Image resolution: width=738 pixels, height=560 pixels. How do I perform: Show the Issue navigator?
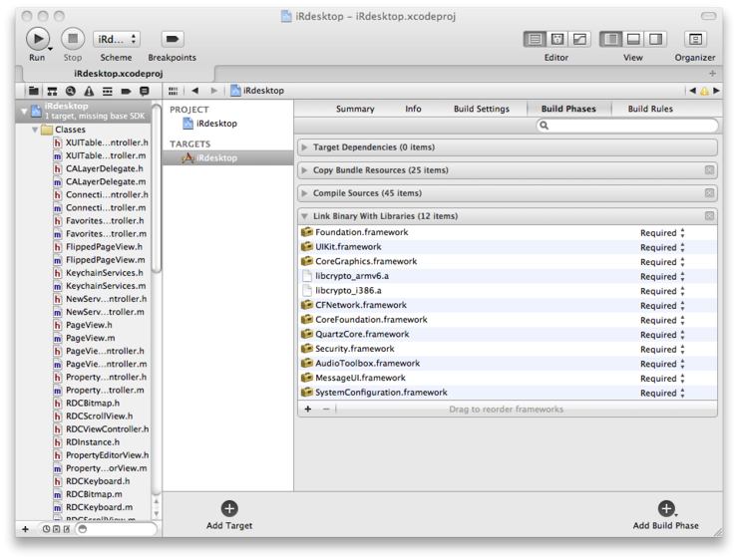[89, 91]
